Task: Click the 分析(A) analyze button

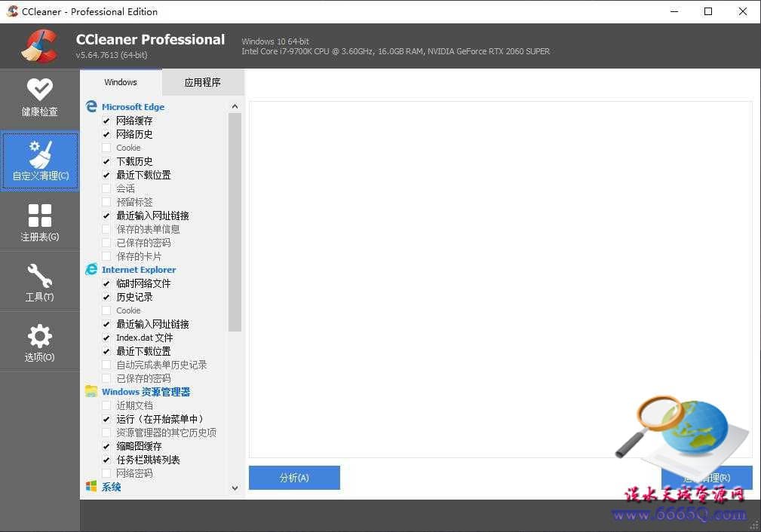Action: (x=294, y=478)
